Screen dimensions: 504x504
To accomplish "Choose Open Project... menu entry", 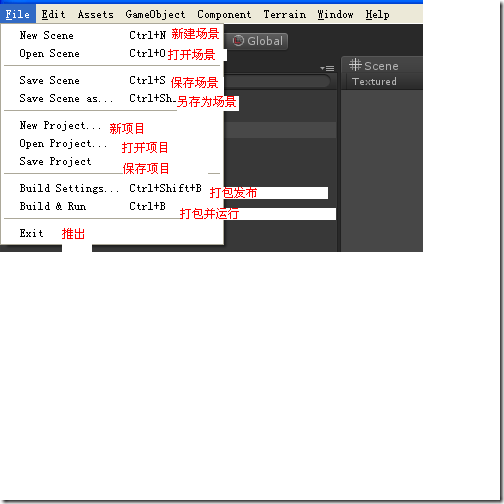I will pyautogui.click(x=112, y=143).
